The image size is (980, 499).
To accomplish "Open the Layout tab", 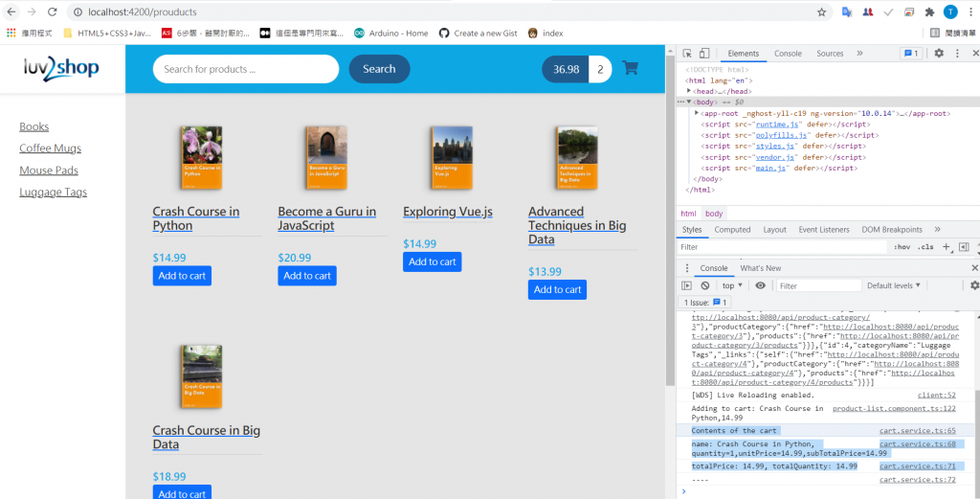I will pos(774,230).
